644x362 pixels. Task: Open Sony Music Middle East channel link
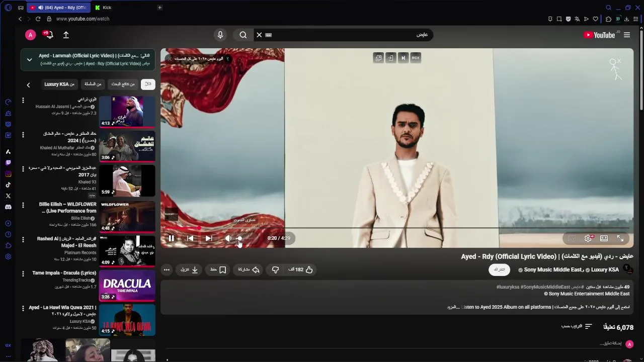pyautogui.click(x=553, y=269)
